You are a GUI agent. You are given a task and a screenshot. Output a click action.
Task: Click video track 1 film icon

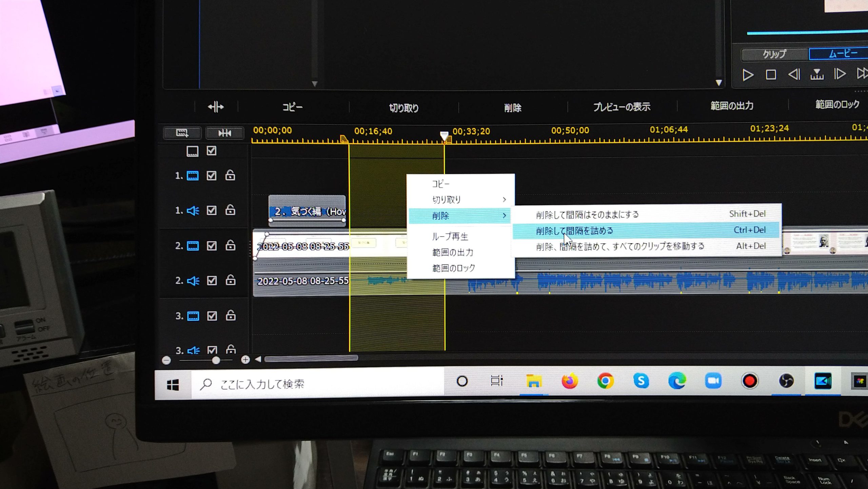point(193,176)
